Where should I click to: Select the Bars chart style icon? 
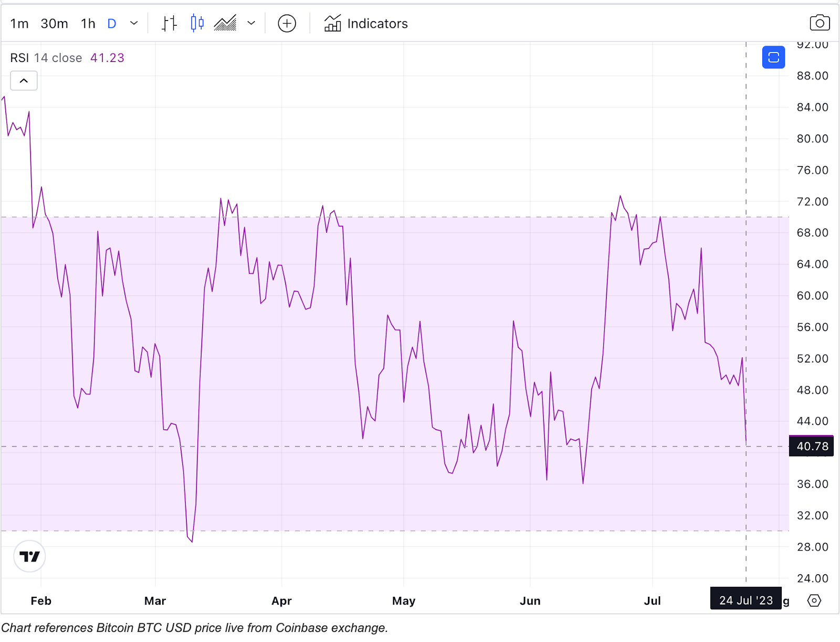click(x=169, y=24)
